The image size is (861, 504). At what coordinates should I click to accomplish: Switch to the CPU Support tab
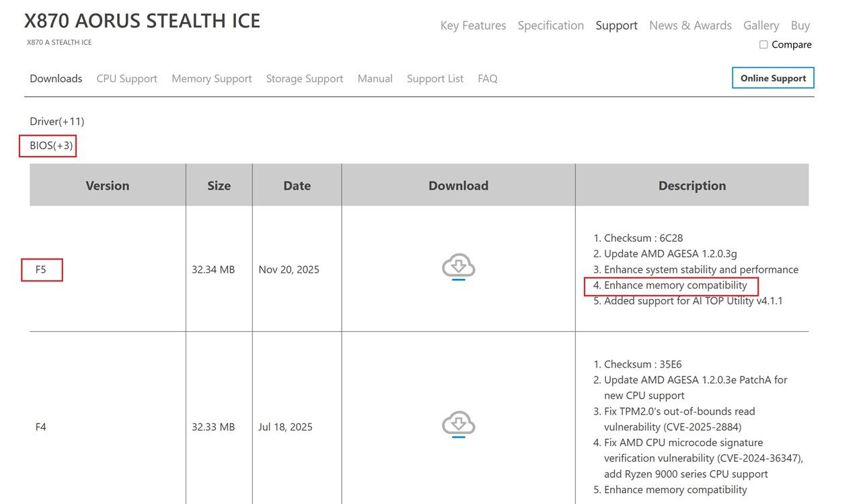coord(126,79)
